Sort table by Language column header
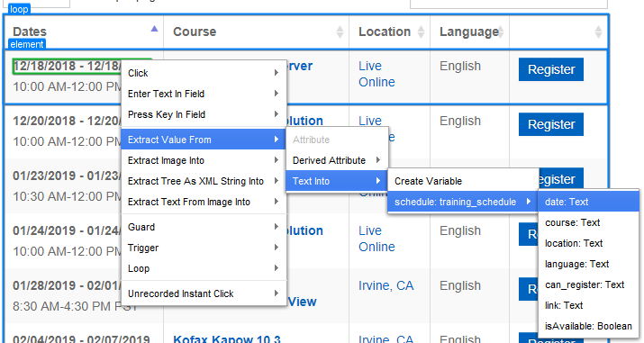644x343 pixels. coord(469,32)
